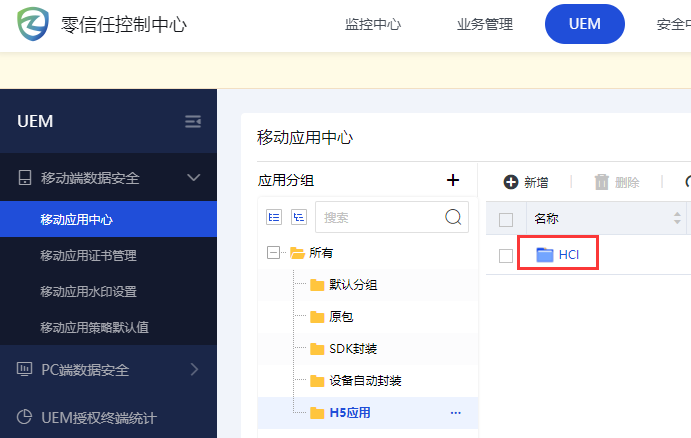
Task: Toggle the select-all header checkbox
Action: click(506, 219)
